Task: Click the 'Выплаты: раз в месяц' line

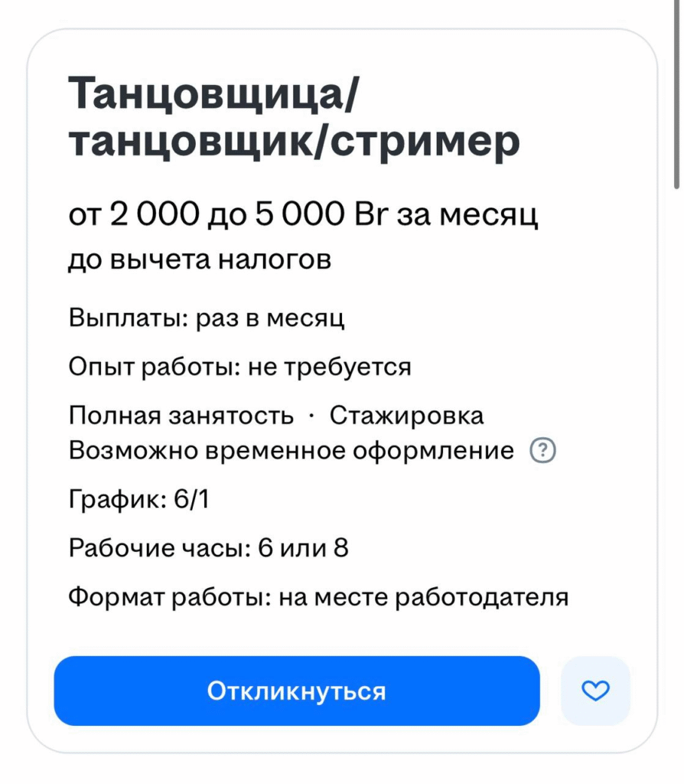Action: (207, 318)
